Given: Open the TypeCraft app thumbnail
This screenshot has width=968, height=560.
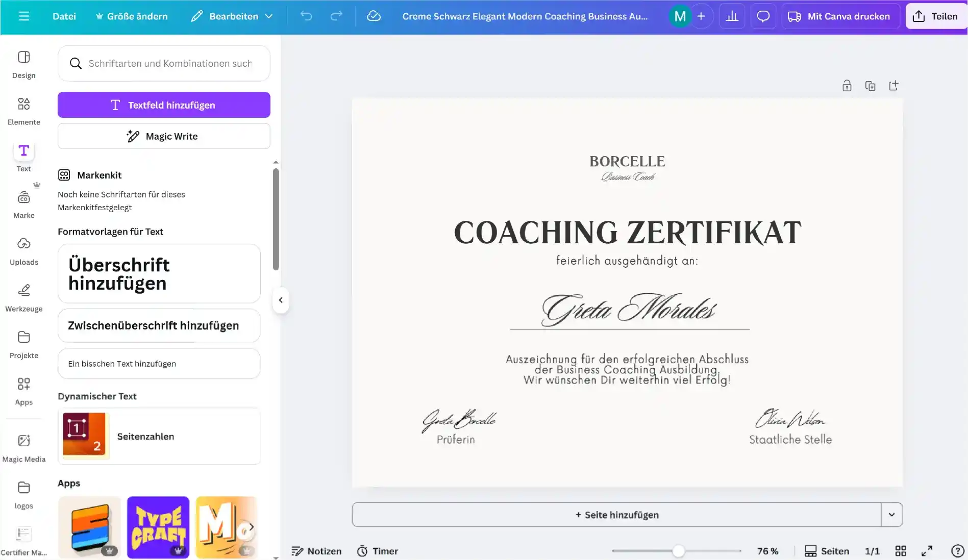Looking at the screenshot, I should tap(158, 527).
